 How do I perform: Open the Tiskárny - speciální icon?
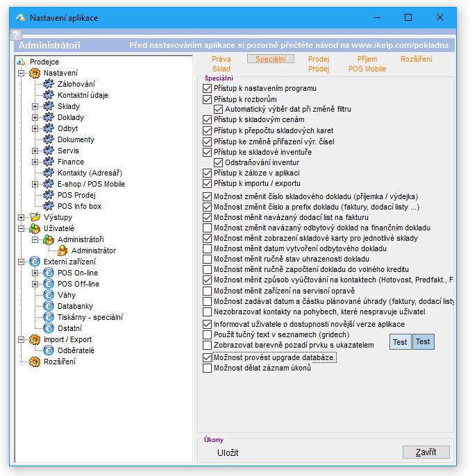coord(48,317)
